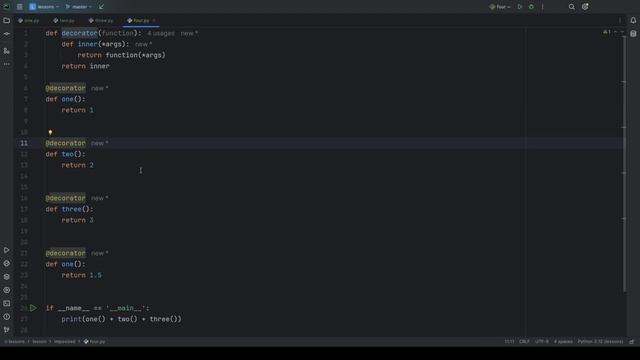The width and height of the screenshot is (640, 360).
Task: Click '4 usages' hint beside decorator
Action: click(161, 33)
